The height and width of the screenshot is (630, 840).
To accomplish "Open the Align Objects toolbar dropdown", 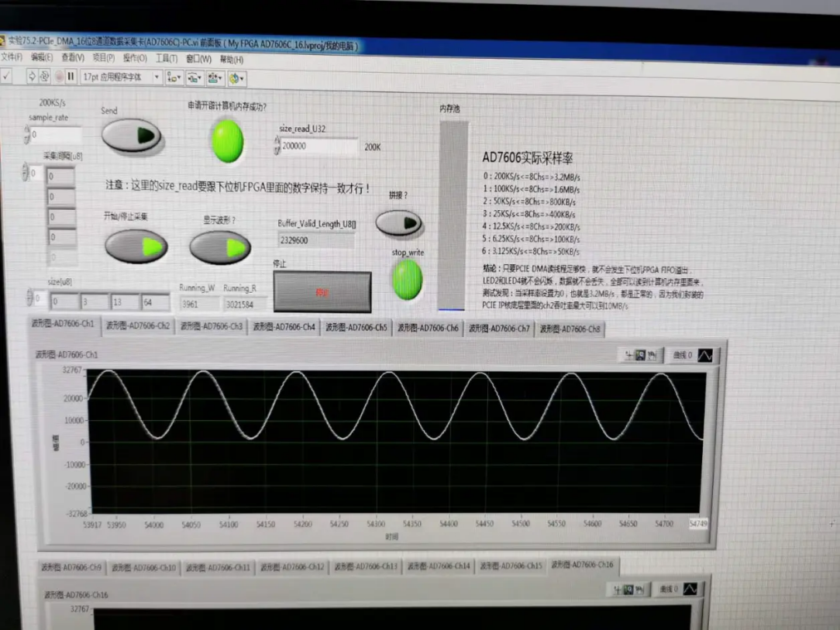I will [x=174, y=77].
